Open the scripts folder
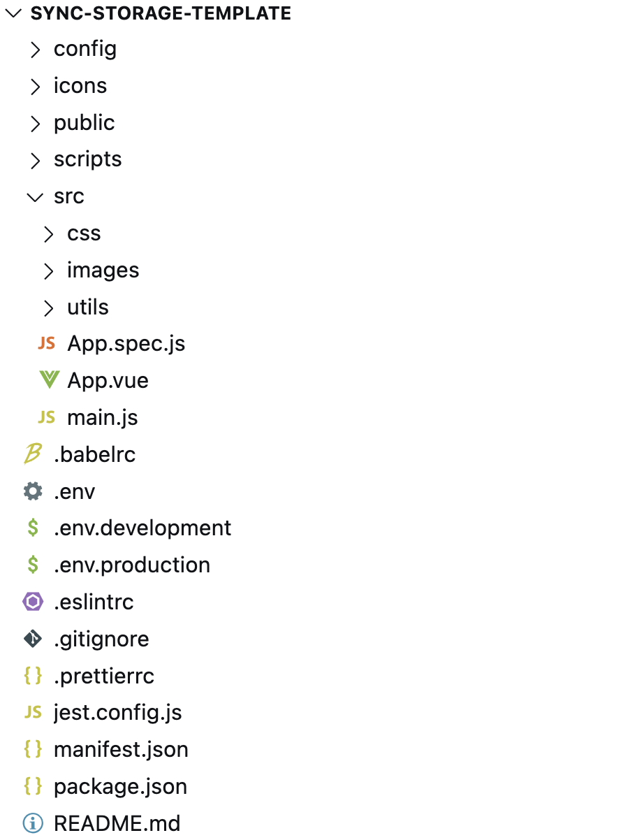 tap(88, 159)
